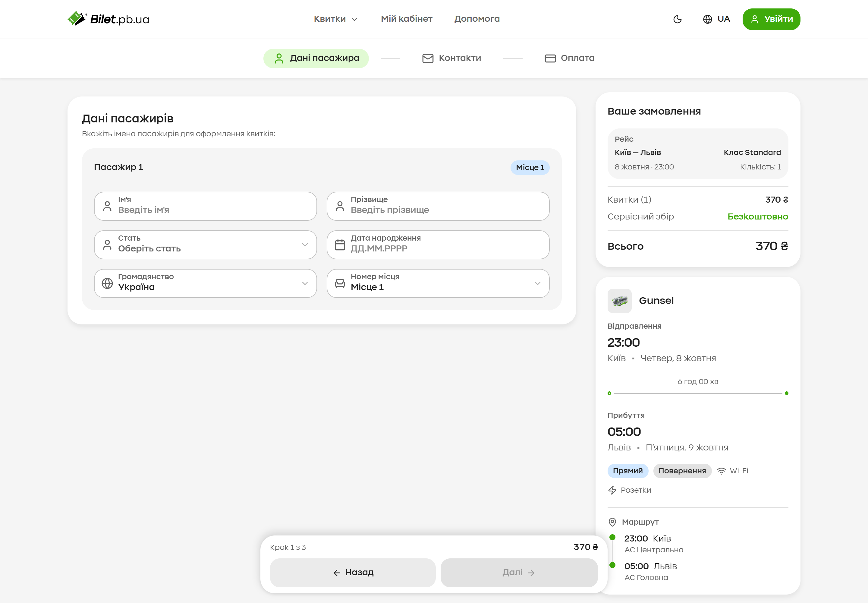Click the globe icon in Громадянство field
The width and height of the screenshot is (868, 603).
tap(107, 283)
